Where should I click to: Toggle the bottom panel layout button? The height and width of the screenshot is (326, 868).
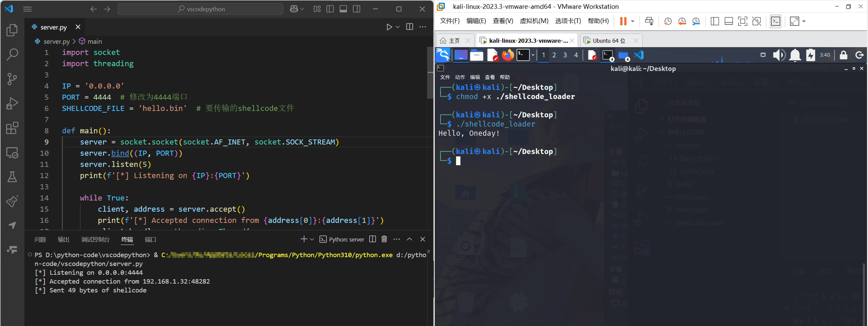tap(343, 9)
